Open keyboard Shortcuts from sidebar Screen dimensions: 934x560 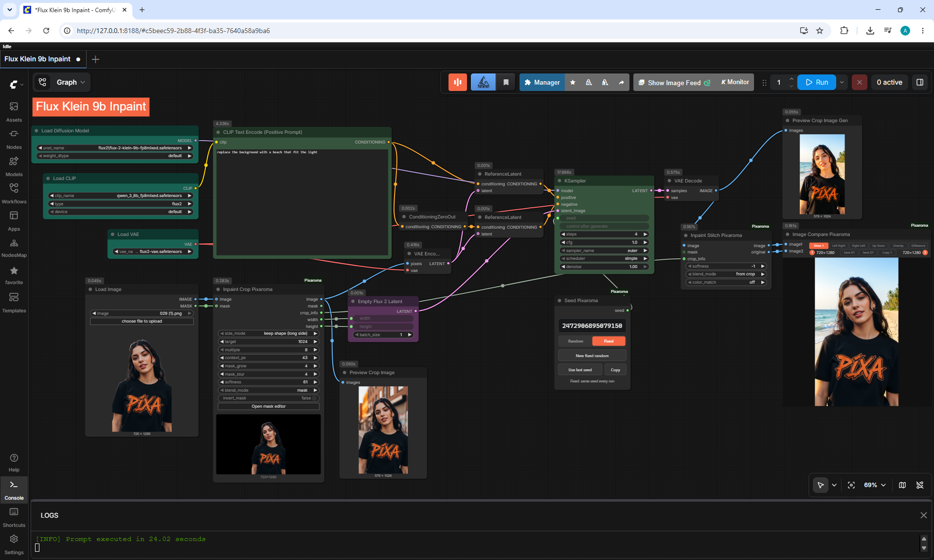[x=14, y=517]
